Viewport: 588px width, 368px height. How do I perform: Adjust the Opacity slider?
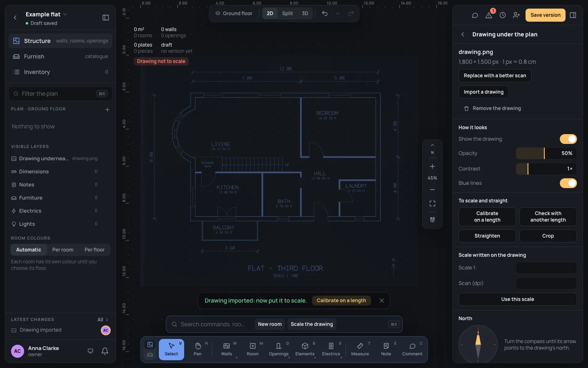546,153
